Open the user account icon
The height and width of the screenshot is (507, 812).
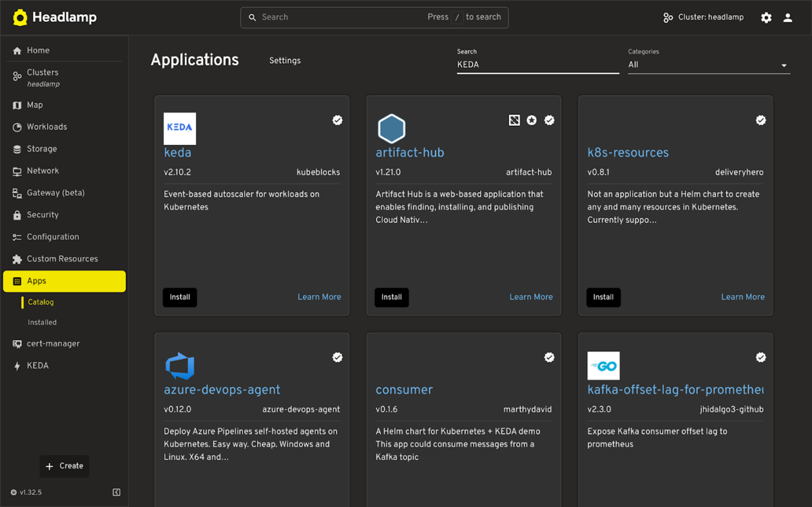(788, 18)
